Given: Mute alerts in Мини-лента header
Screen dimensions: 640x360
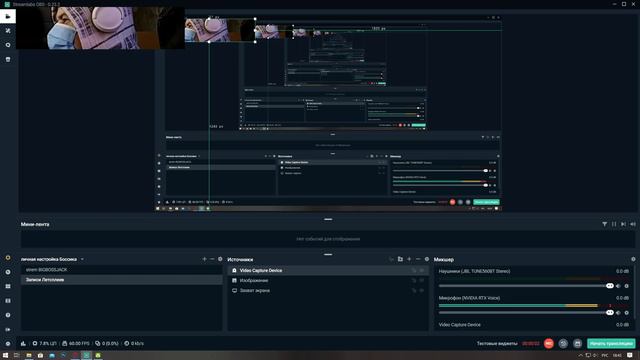Looking at the screenshot, I should [x=633, y=224].
